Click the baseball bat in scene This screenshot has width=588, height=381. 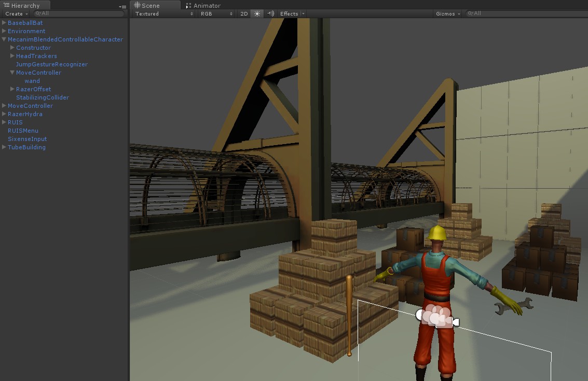coord(349,316)
